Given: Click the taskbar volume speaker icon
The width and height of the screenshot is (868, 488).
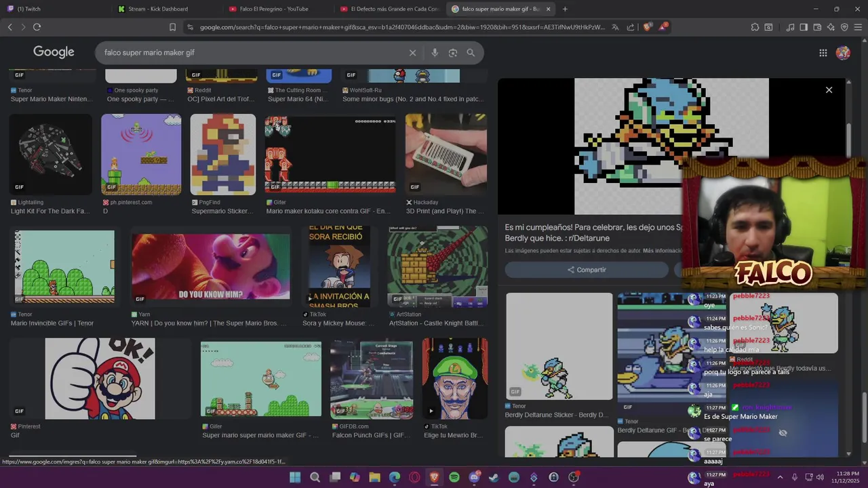Looking at the screenshot, I should [x=820, y=477].
